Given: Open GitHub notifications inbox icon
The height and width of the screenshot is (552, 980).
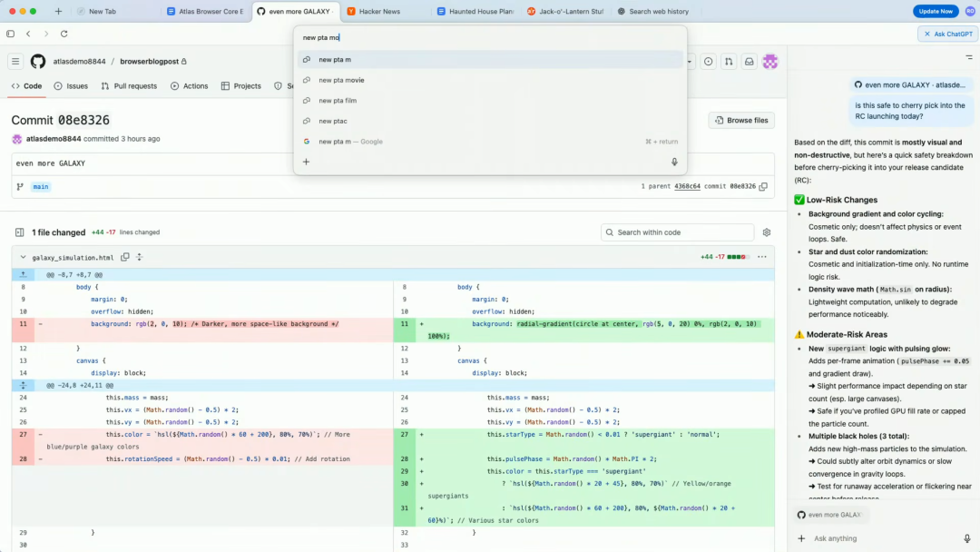Looking at the screenshot, I should 750,62.
